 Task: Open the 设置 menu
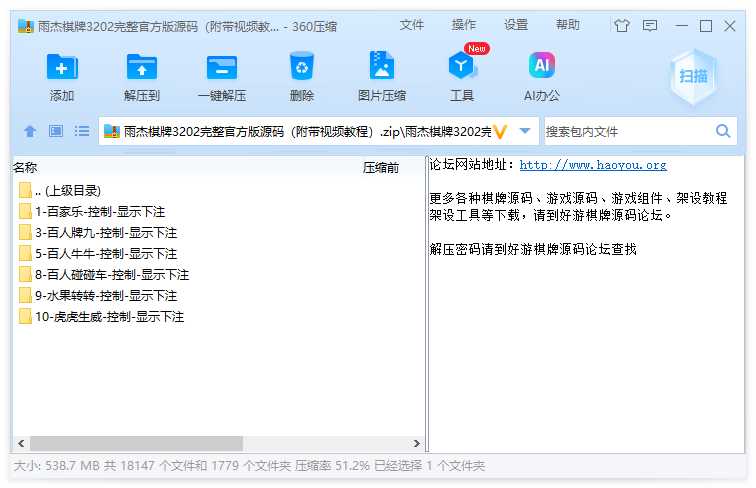(x=516, y=25)
